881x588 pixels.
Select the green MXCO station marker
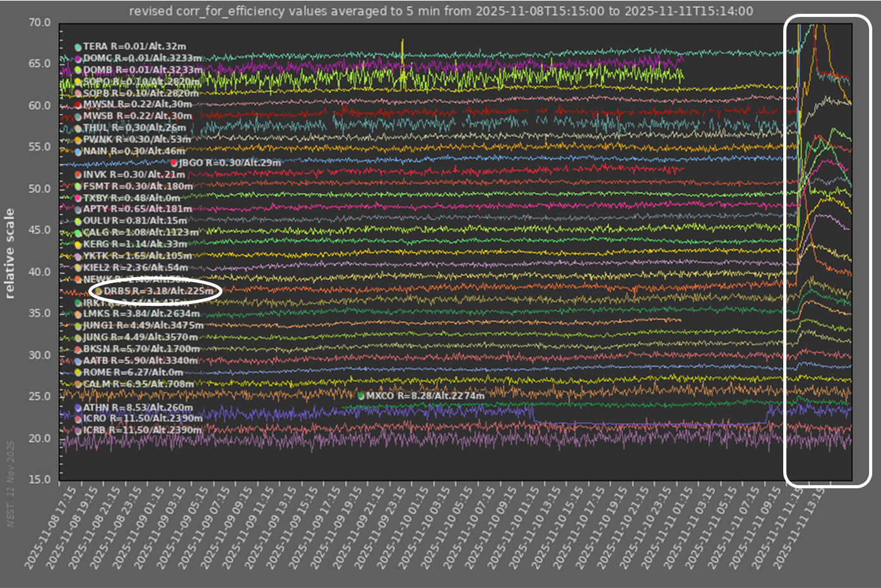(x=361, y=396)
